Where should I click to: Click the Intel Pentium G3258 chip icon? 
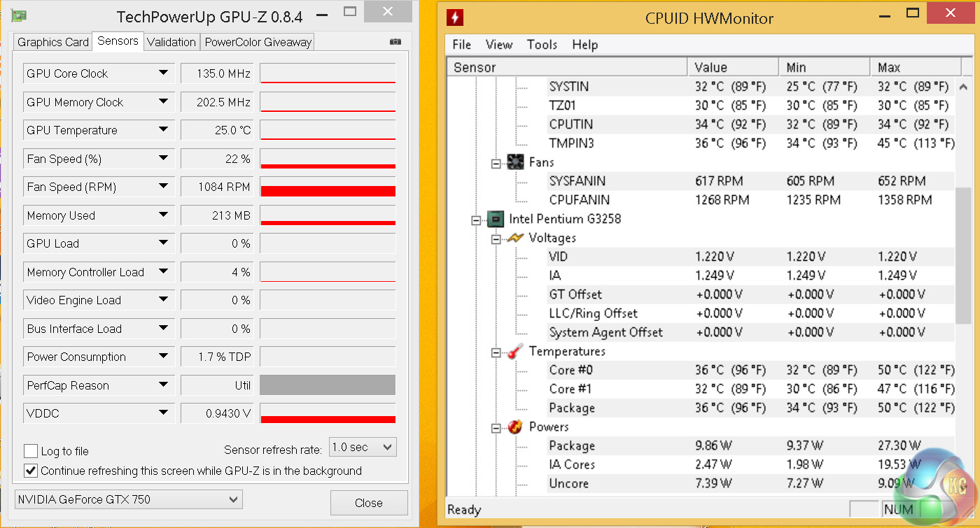click(x=496, y=219)
